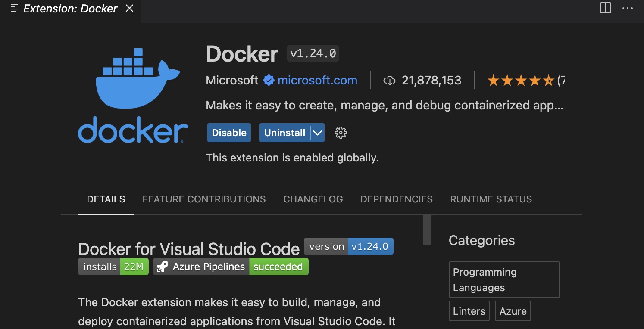Open the v1.24.0 version badge dropdown
Viewport: 644px width, 329px height.
point(312,53)
